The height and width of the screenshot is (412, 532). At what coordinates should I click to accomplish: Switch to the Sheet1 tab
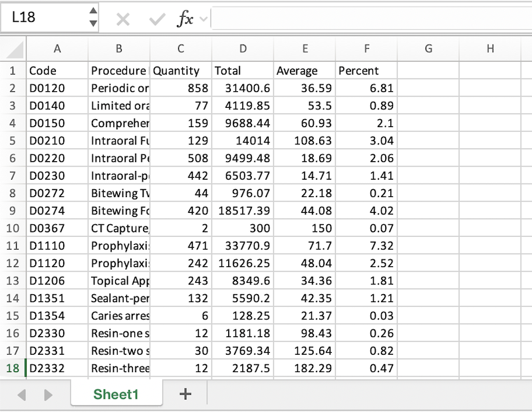(x=116, y=394)
